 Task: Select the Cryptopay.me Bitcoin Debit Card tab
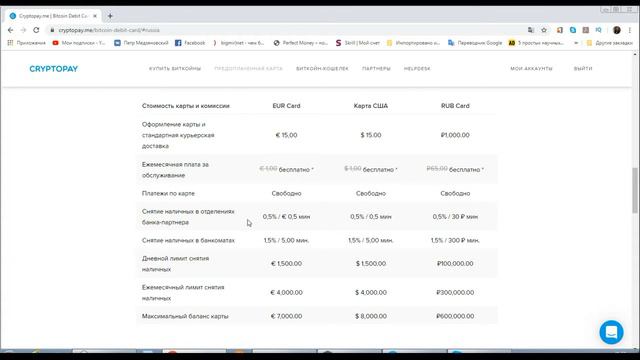(x=53, y=16)
